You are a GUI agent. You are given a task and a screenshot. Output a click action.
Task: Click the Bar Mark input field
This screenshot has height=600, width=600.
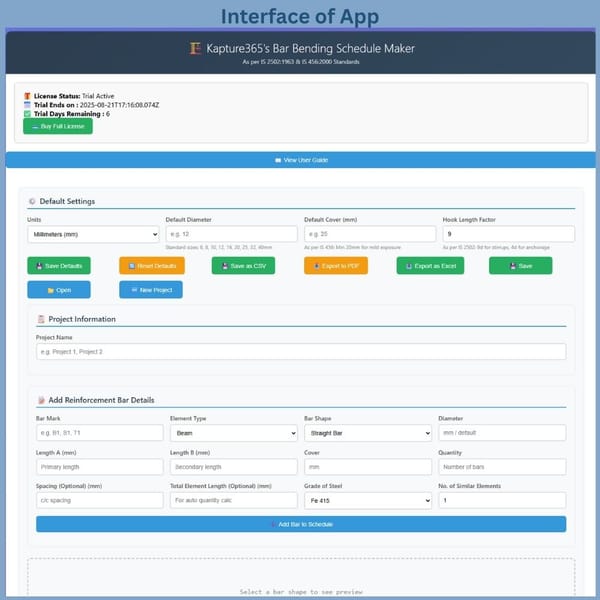click(99, 433)
